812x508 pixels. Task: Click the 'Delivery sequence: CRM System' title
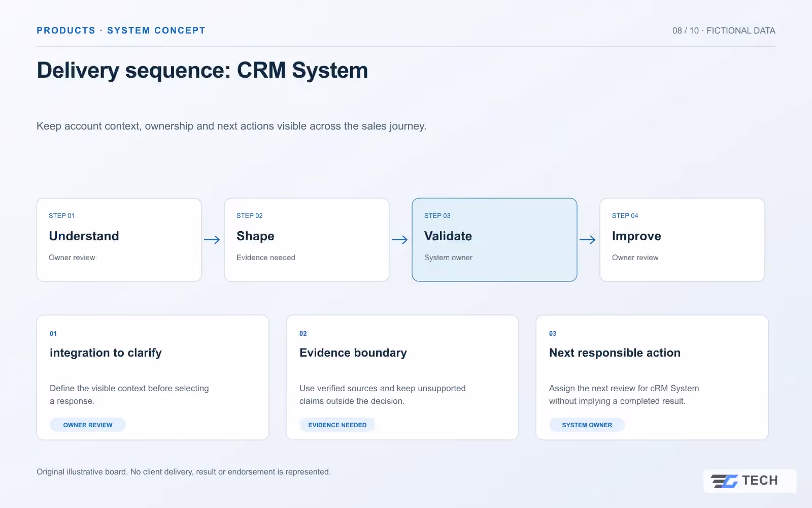(202, 71)
